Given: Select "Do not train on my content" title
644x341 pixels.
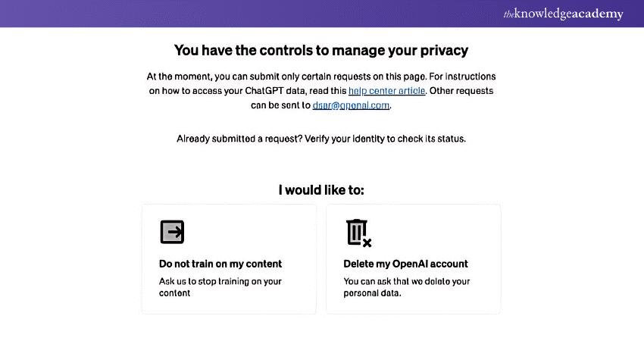Looking at the screenshot, I should click(220, 264).
